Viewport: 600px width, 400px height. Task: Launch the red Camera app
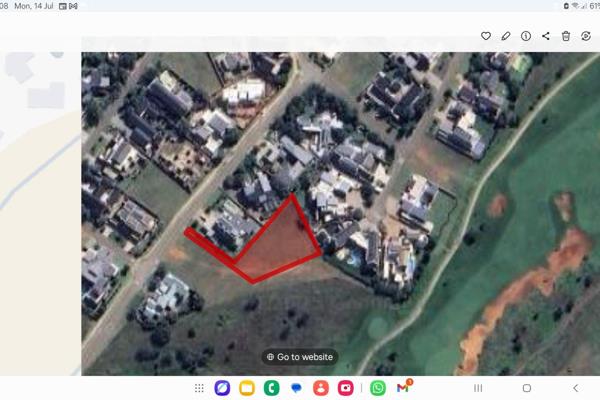click(345, 388)
